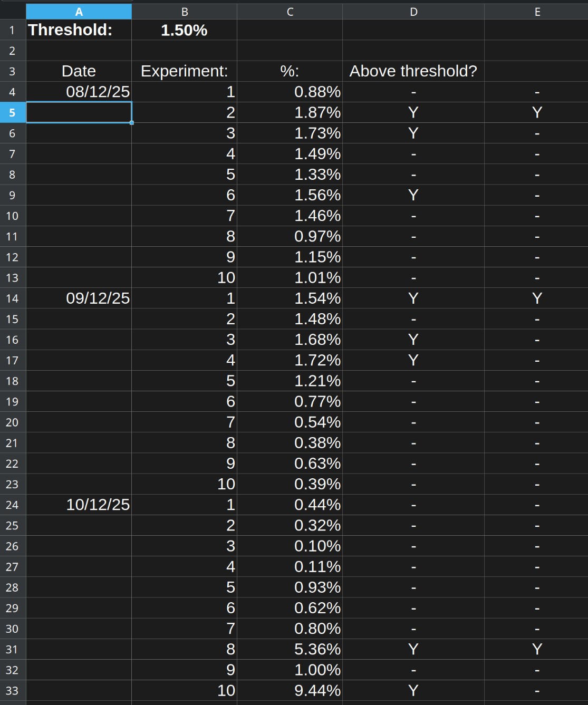Click the Experiment: header cell
The image size is (588, 705).
pyautogui.click(x=184, y=71)
